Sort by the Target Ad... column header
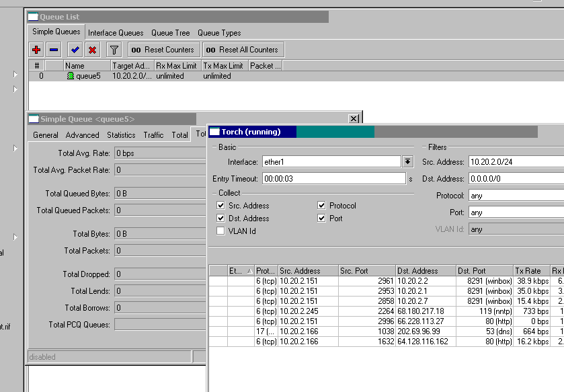 (132, 66)
